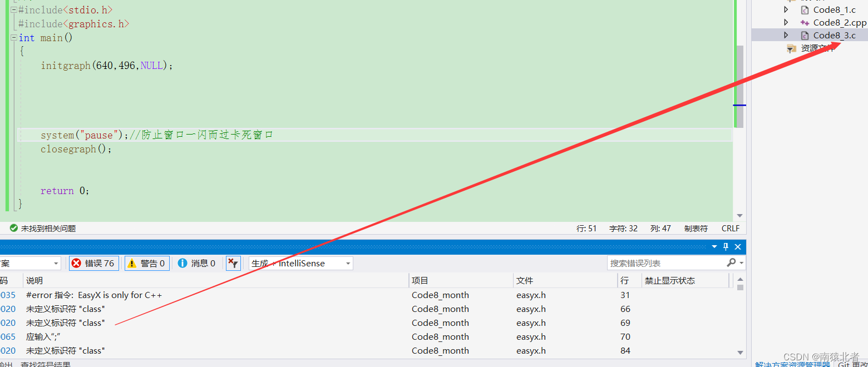Expand the Code8_2.cpp tree node
The image size is (868, 367).
click(x=786, y=22)
